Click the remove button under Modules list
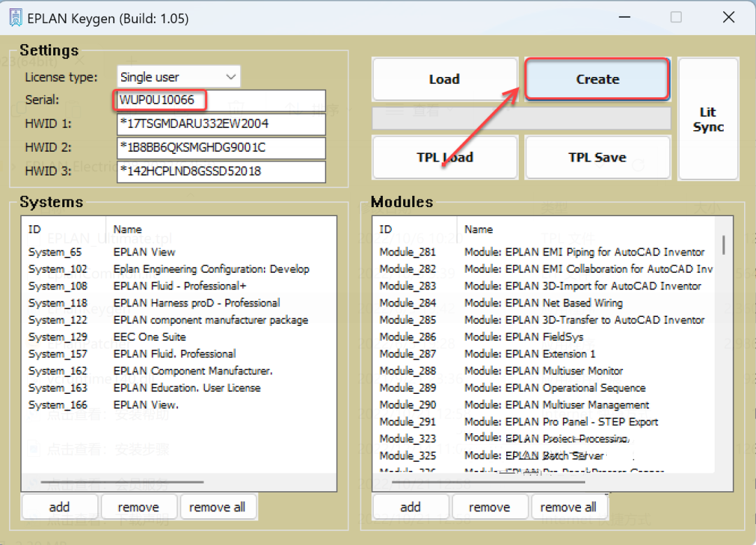Screen dimensions: 756x545 pos(489,507)
